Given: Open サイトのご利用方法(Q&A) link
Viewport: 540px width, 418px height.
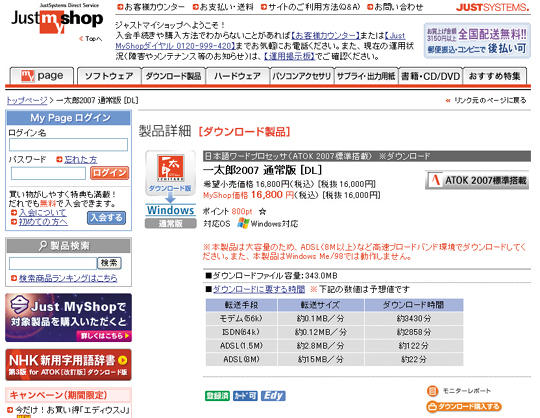Looking at the screenshot, I should [310, 7].
